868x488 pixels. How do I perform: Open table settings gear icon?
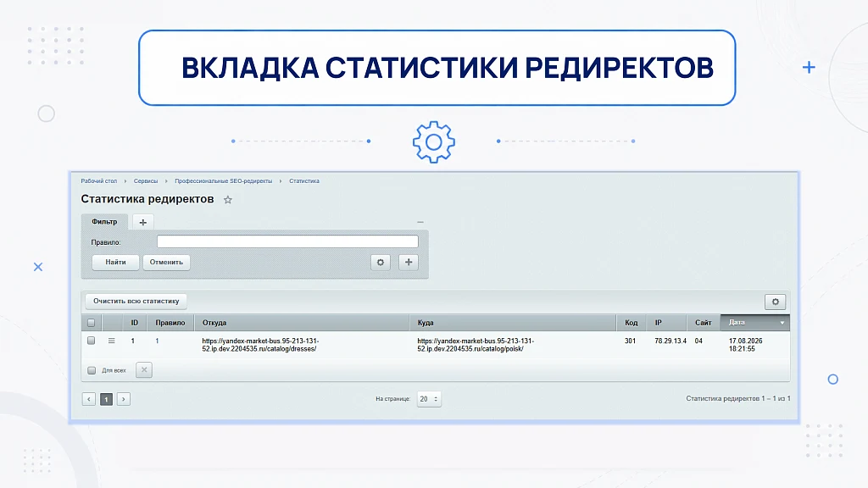776,302
